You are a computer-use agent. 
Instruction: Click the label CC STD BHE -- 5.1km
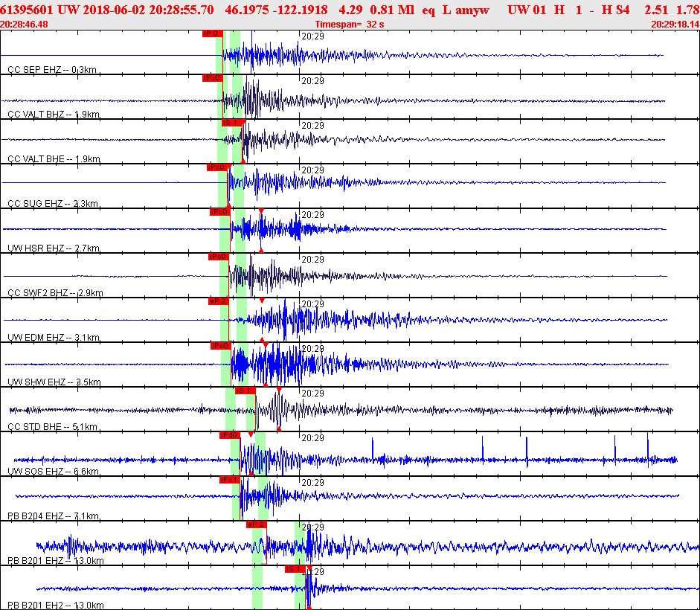pyautogui.click(x=52, y=427)
